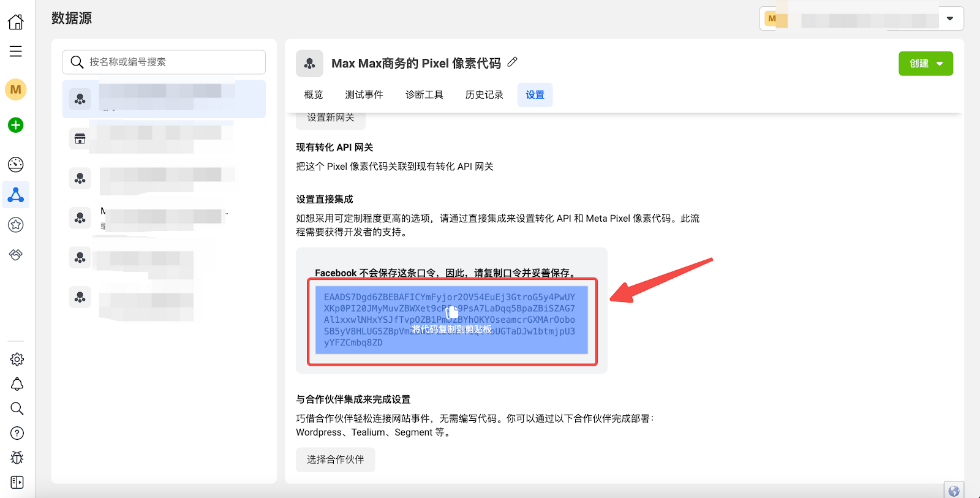Toggle the sidebar panel layout icon

pos(17,483)
